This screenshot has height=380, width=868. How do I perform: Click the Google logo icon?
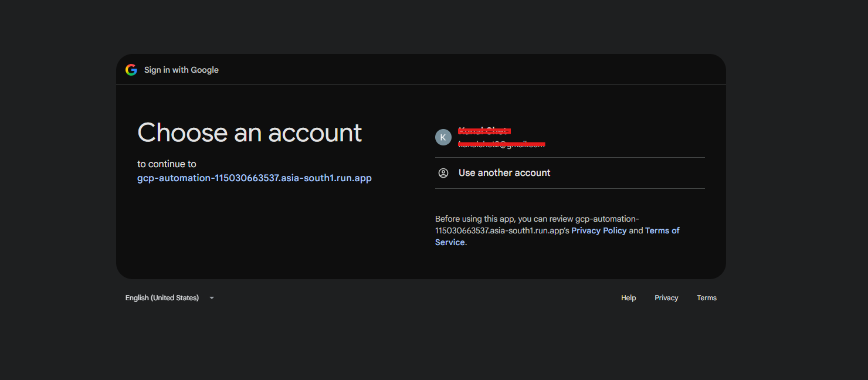coord(131,70)
